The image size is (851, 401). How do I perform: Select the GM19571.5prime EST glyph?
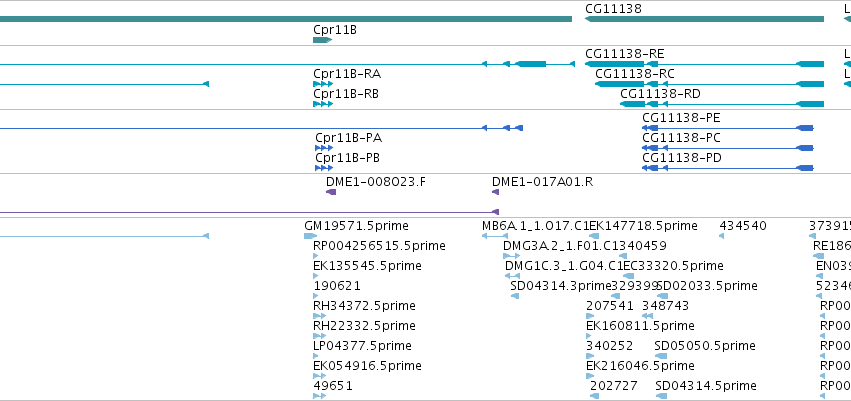click(x=310, y=236)
